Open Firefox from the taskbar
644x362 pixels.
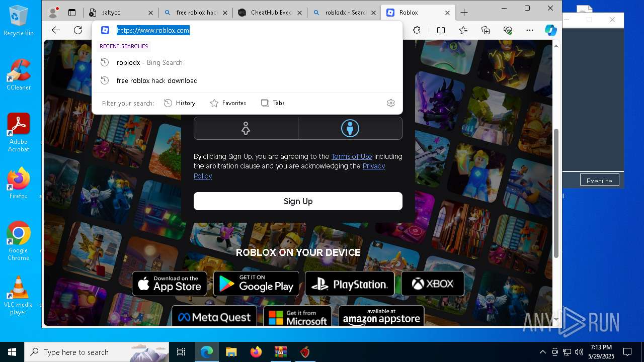[256, 352]
